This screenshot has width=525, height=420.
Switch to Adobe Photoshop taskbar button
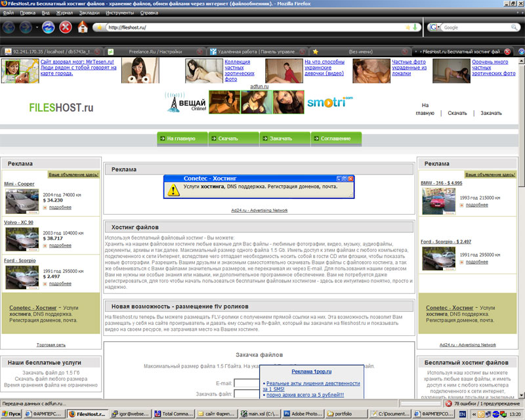[303, 414]
